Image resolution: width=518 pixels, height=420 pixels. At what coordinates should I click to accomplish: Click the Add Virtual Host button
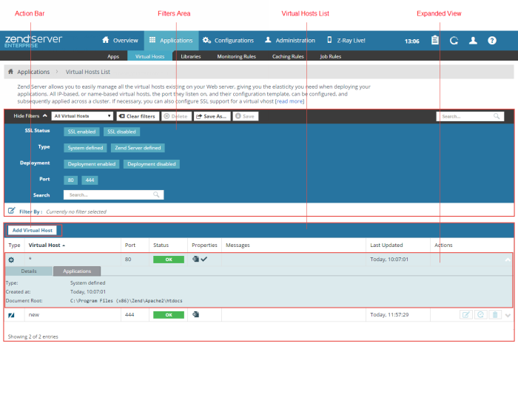[33, 231]
